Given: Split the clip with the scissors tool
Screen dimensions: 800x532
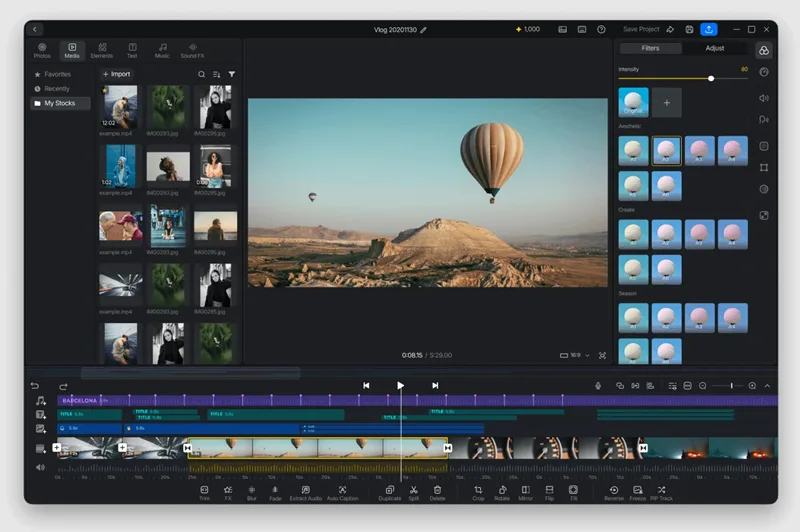Looking at the screenshot, I should point(414,493).
